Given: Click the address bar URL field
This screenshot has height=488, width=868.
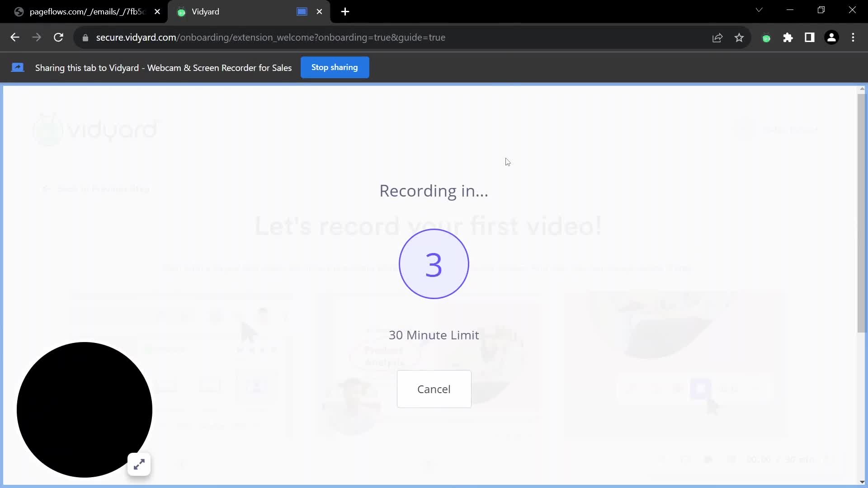Looking at the screenshot, I should coord(271,37).
